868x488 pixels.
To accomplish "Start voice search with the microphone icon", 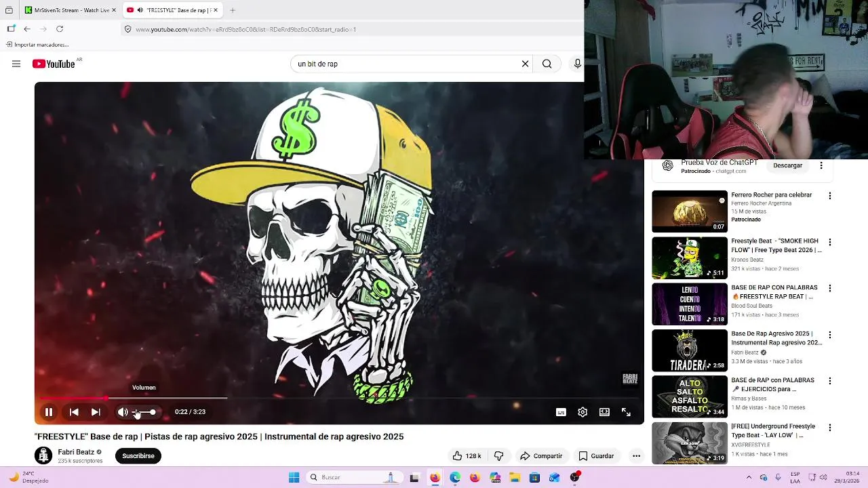I will [577, 64].
